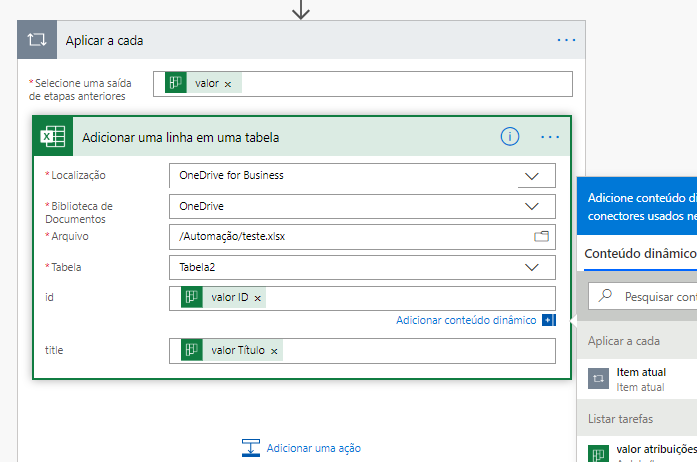This screenshot has height=462, width=697.
Task: Click the Aplicar a cada section header in panel
Action: 624,341
